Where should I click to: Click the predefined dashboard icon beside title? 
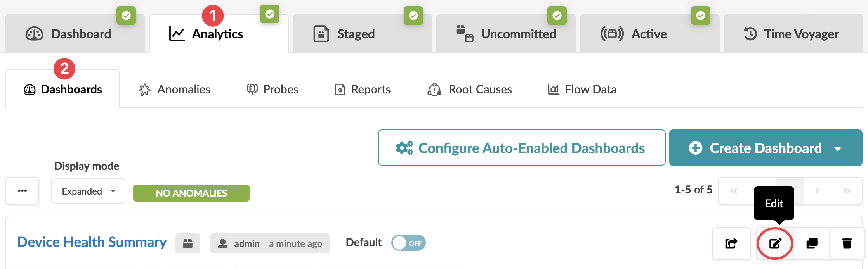click(x=188, y=243)
